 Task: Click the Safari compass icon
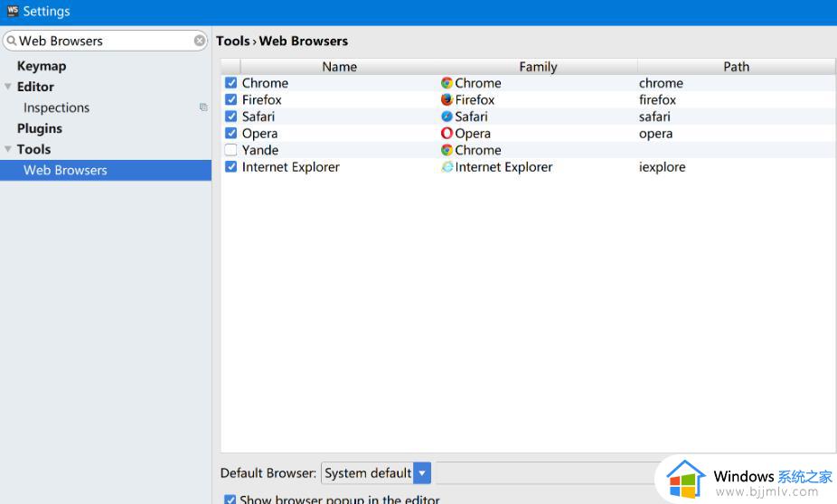point(447,117)
